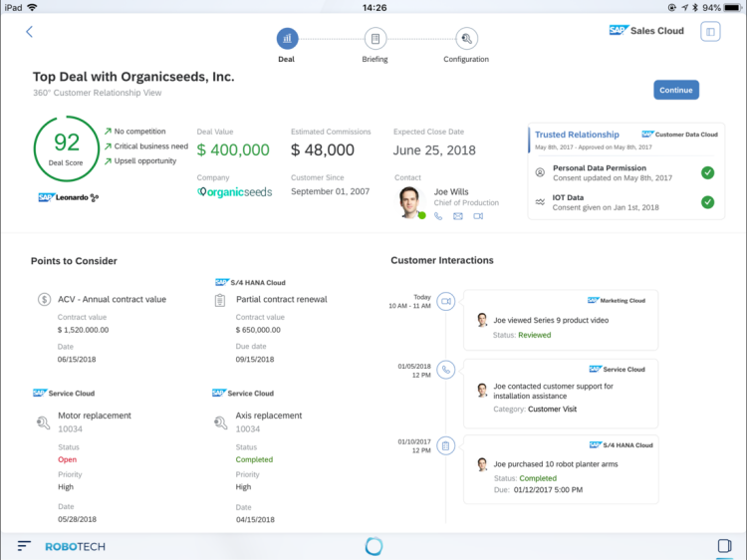Open 'Joe viewed Series 9 product video' card
747x560 pixels.
click(561, 320)
